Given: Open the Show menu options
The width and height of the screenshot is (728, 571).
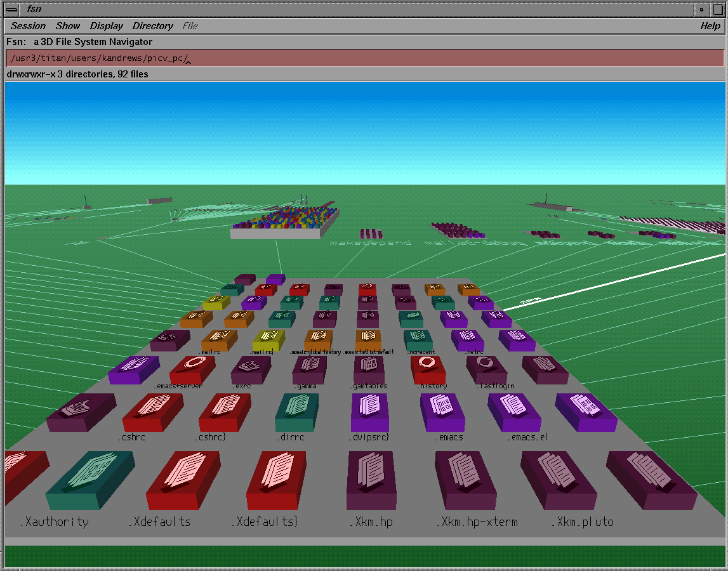Looking at the screenshot, I should (67, 26).
